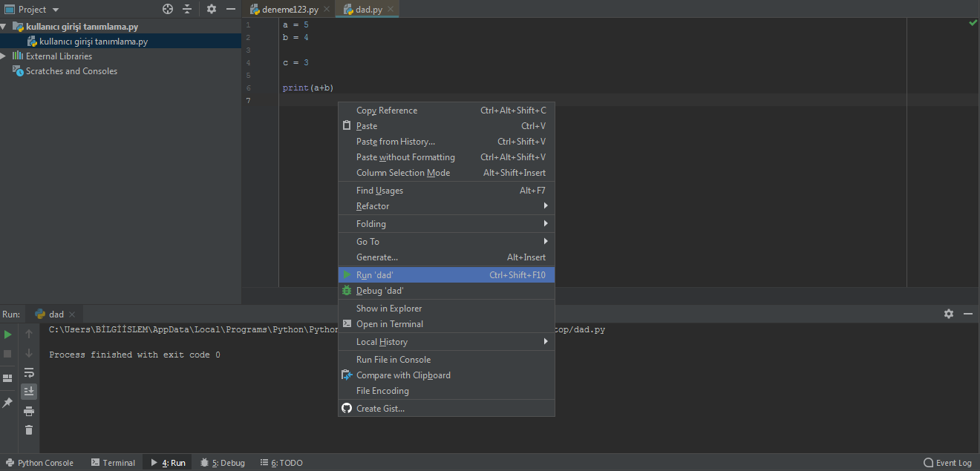
Task: Open Python Console tool window
Action: tap(39, 463)
